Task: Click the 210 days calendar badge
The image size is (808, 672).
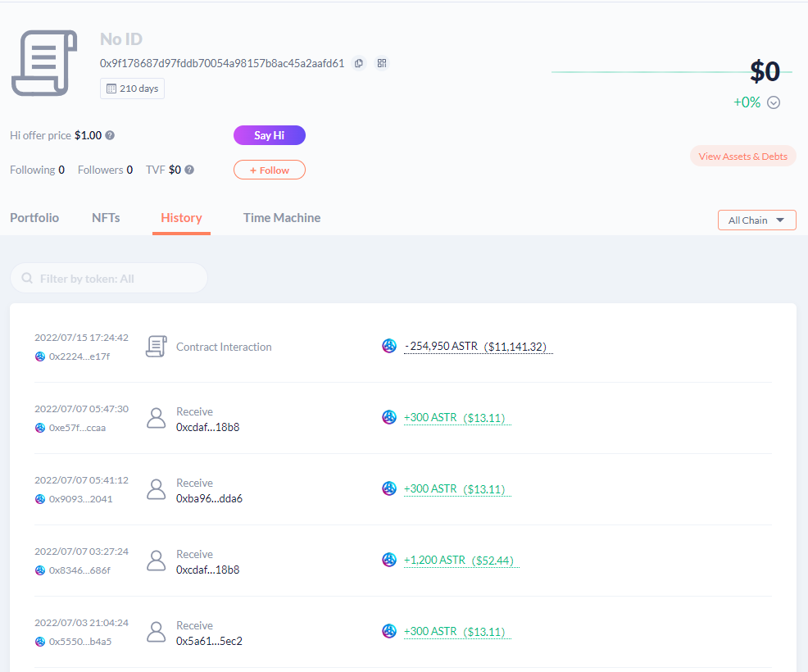Action: [132, 89]
